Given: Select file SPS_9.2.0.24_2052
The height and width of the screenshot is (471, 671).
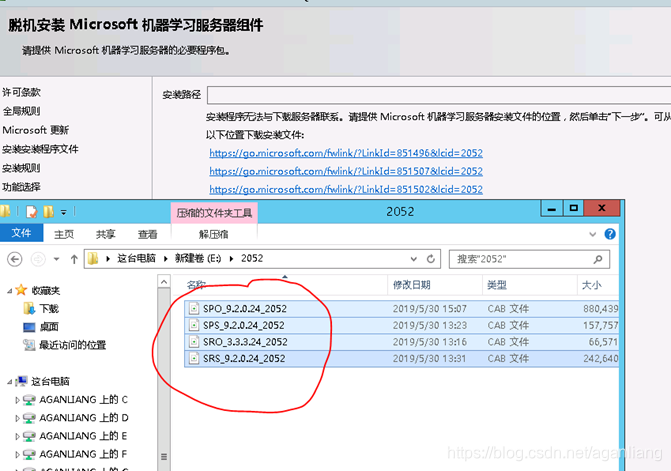Looking at the screenshot, I should (x=401, y=325).
